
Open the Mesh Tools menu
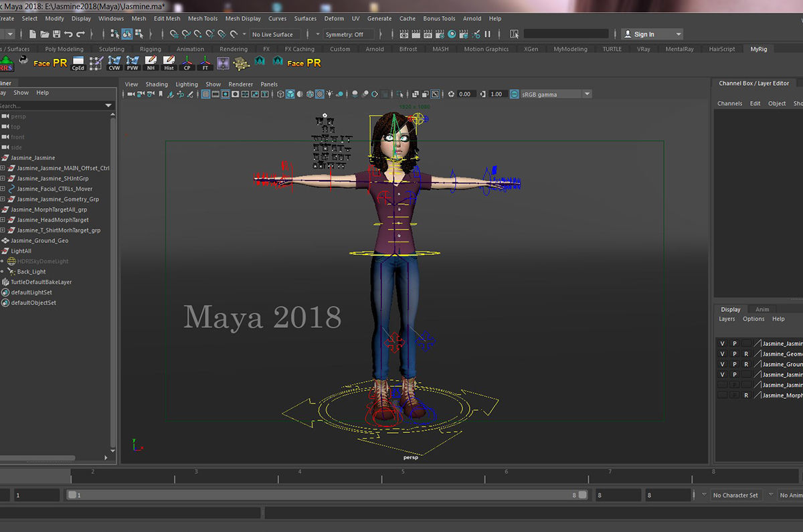(203, 19)
